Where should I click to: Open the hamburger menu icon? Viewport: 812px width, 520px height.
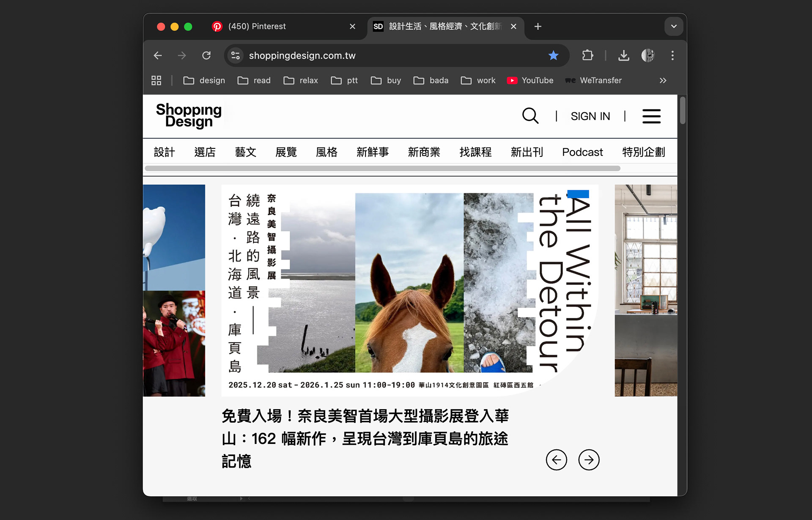651,116
